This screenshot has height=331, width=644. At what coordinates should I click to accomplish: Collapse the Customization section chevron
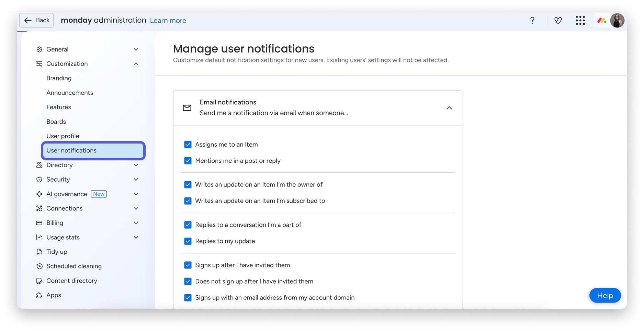[136, 64]
